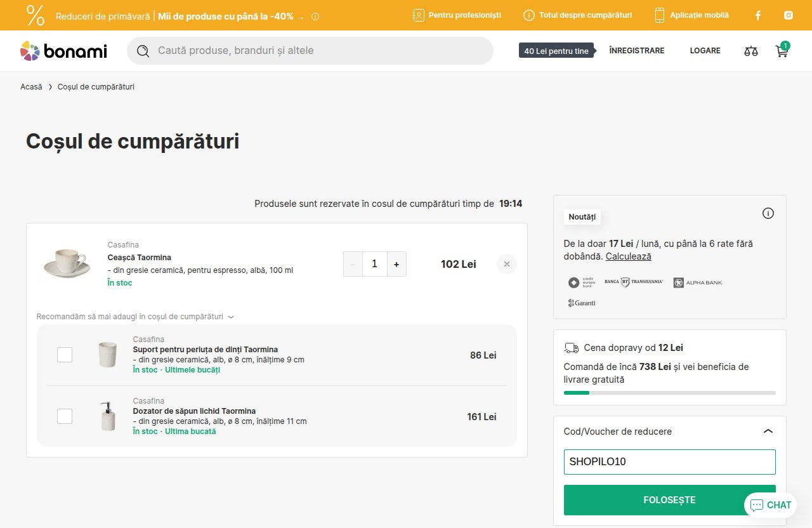Click the Ultima bucată stock label
The image size is (812, 528).
click(190, 432)
